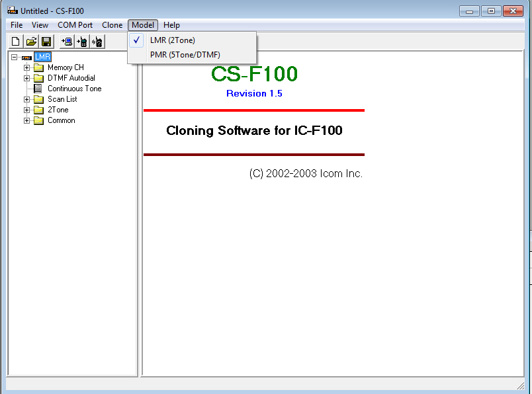The width and height of the screenshot is (532, 394).
Task: Expand the Common tree node
Action: click(27, 120)
